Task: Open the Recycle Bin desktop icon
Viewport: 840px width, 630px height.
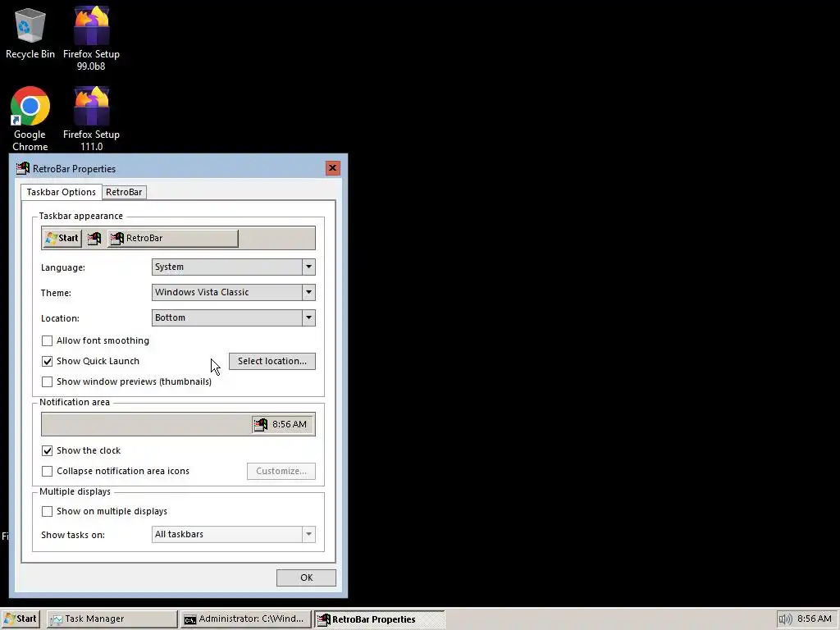Action: click(30, 32)
